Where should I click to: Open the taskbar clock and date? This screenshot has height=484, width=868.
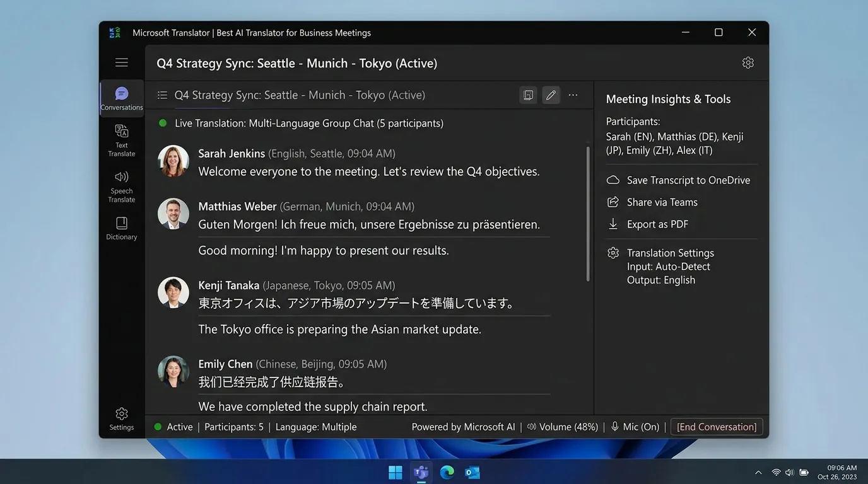(x=837, y=473)
